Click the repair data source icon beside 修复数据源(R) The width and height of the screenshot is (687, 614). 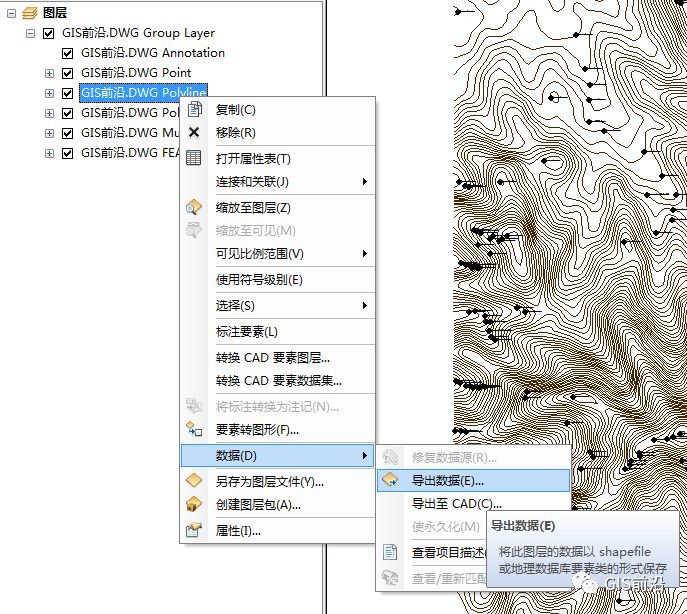390,457
